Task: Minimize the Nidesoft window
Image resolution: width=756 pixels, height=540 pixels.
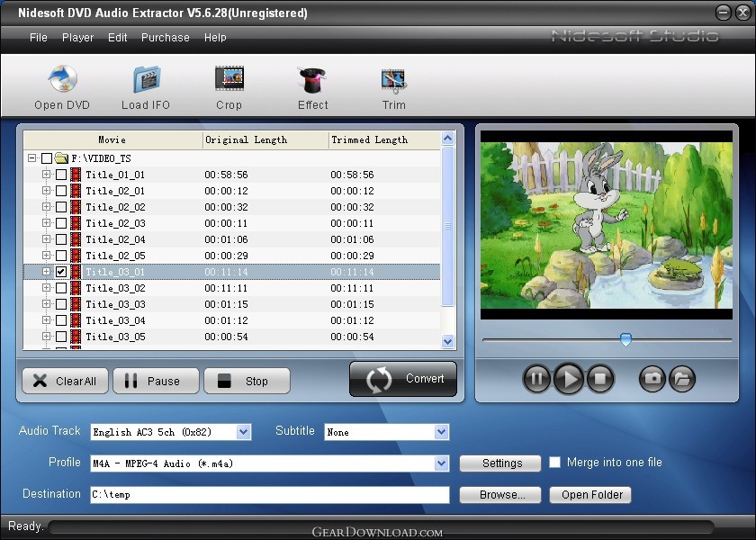Action: tap(724, 13)
